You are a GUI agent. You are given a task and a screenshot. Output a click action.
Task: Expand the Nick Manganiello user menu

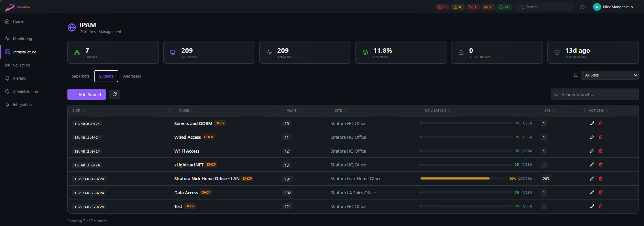(x=617, y=7)
